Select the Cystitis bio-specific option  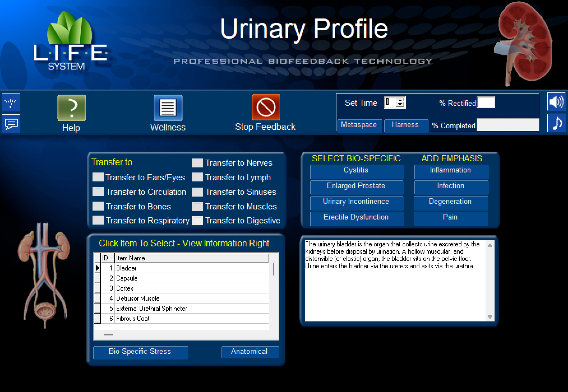pos(357,170)
